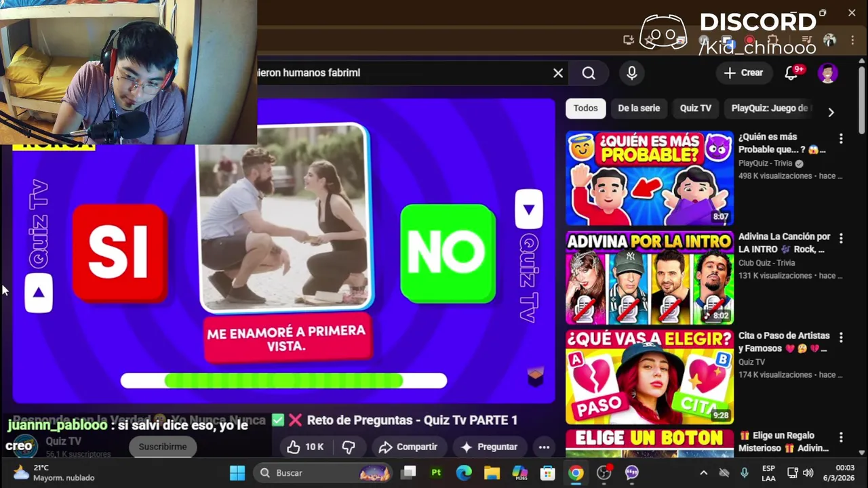
Task: Select the 'De la serie' filter chip
Action: 639,108
